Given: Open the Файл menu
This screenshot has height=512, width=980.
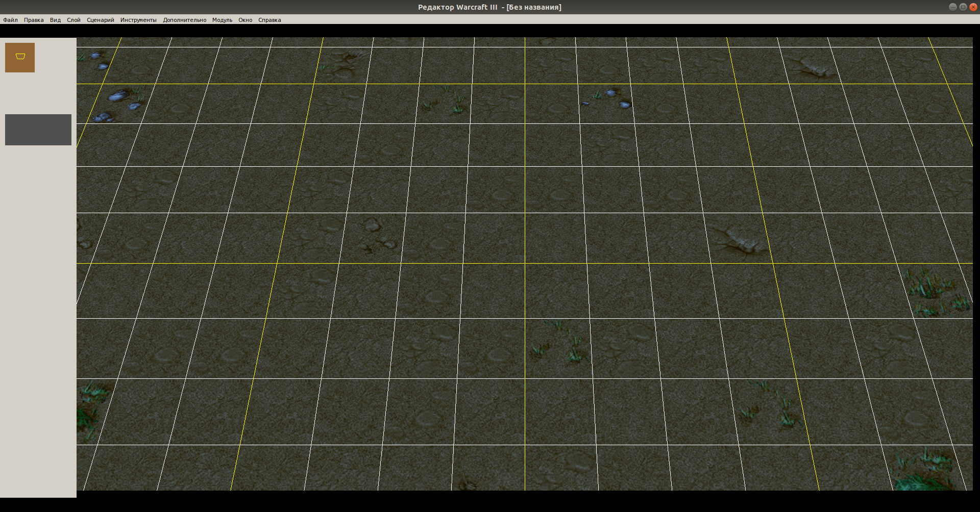Looking at the screenshot, I should tap(10, 20).
